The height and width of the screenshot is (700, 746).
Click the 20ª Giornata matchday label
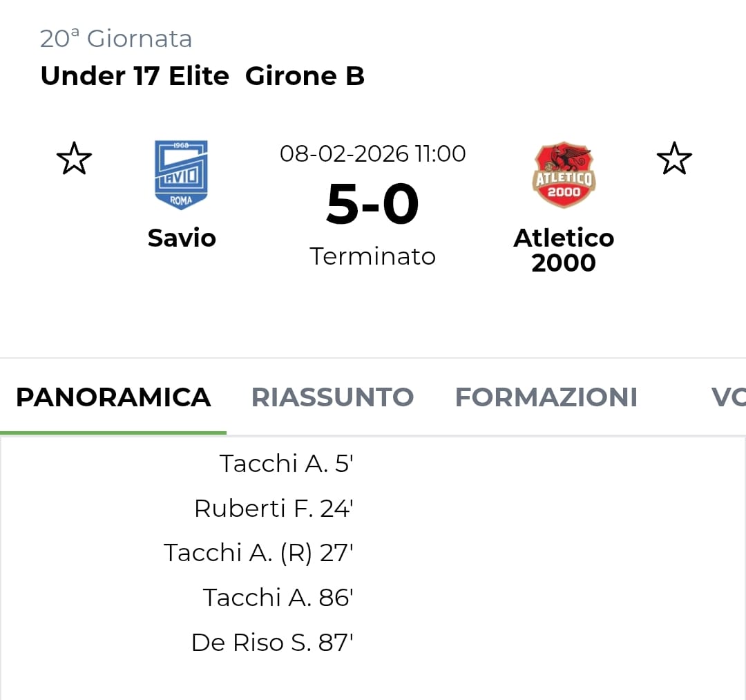[116, 39]
